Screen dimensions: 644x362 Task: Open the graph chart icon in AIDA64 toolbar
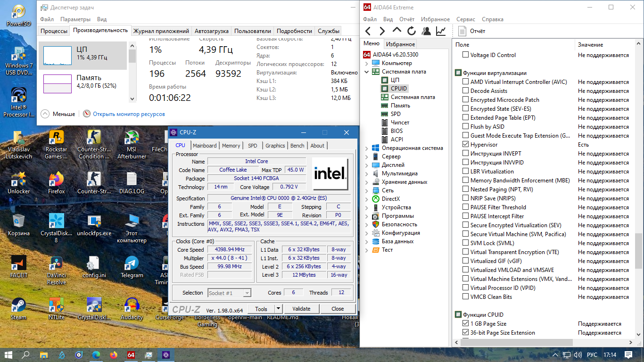441,31
